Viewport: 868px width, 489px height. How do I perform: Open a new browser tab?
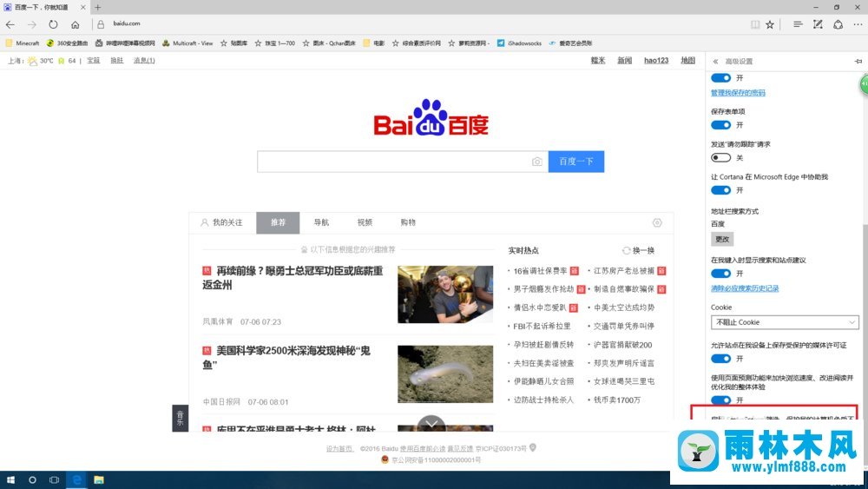pos(97,7)
